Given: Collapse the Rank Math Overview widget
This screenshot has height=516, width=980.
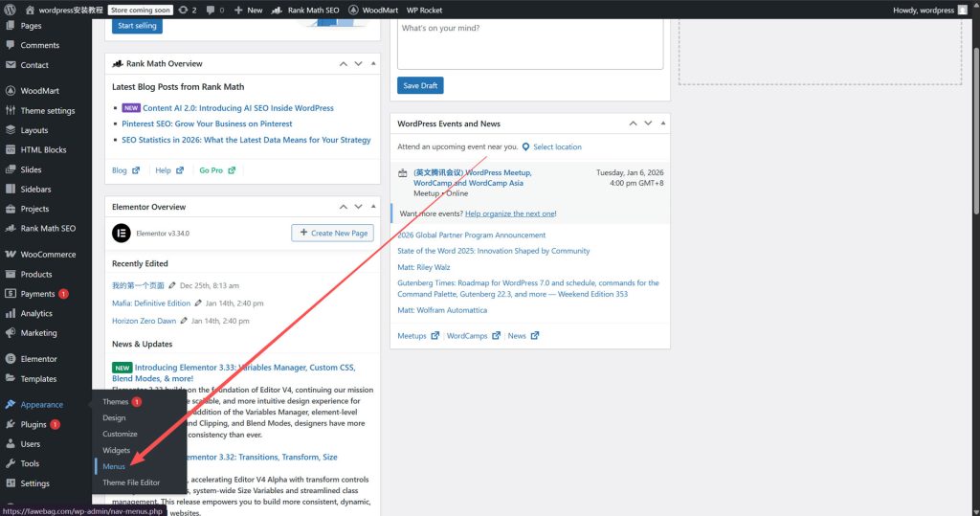Looking at the screenshot, I should click(x=373, y=64).
